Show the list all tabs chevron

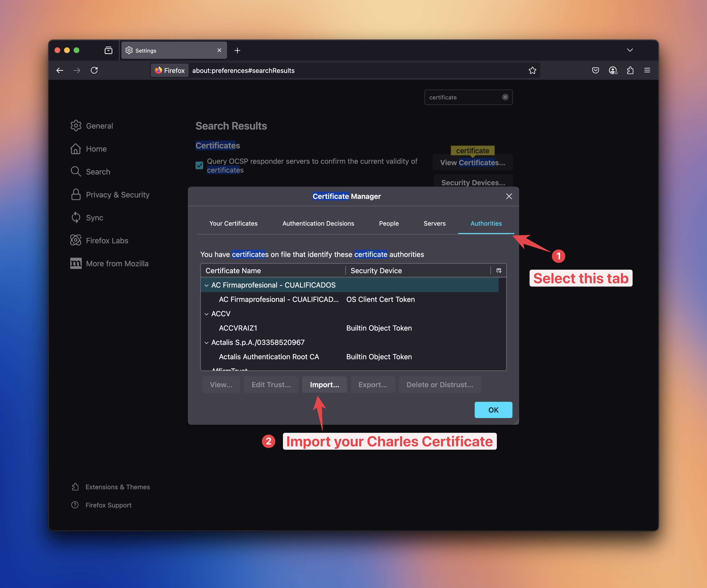[x=630, y=50]
